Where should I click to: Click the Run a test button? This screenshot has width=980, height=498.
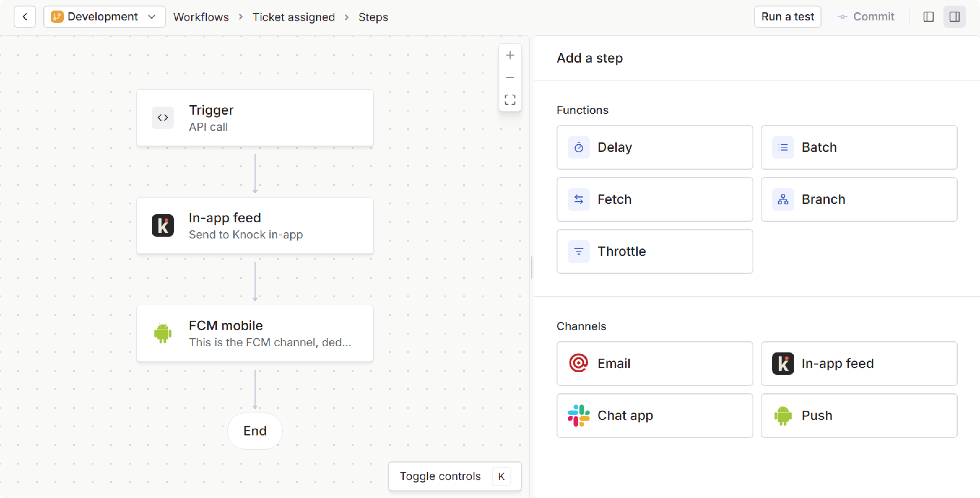[x=787, y=16]
